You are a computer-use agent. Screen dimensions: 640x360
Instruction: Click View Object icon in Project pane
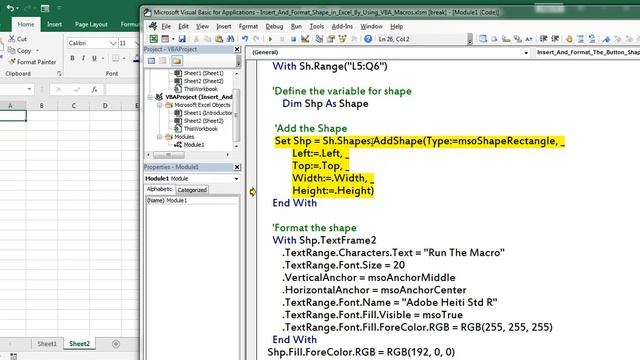click(x=163, y=61)
